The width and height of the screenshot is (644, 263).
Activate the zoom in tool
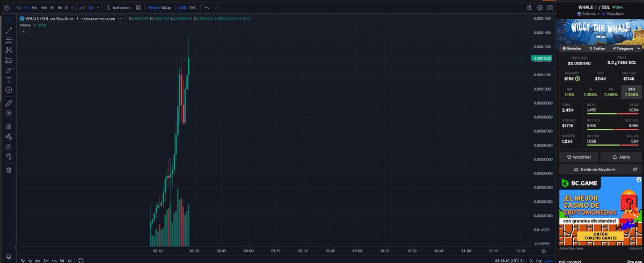point(9,113)
